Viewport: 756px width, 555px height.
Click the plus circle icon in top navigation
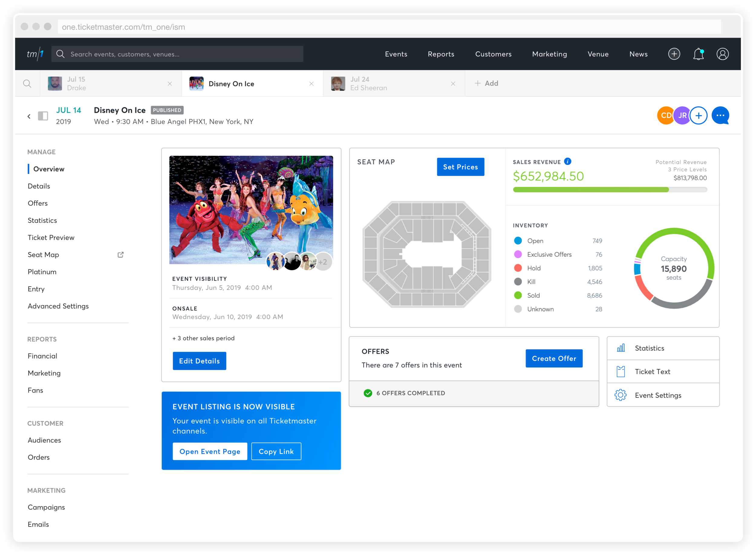[674, 54]
